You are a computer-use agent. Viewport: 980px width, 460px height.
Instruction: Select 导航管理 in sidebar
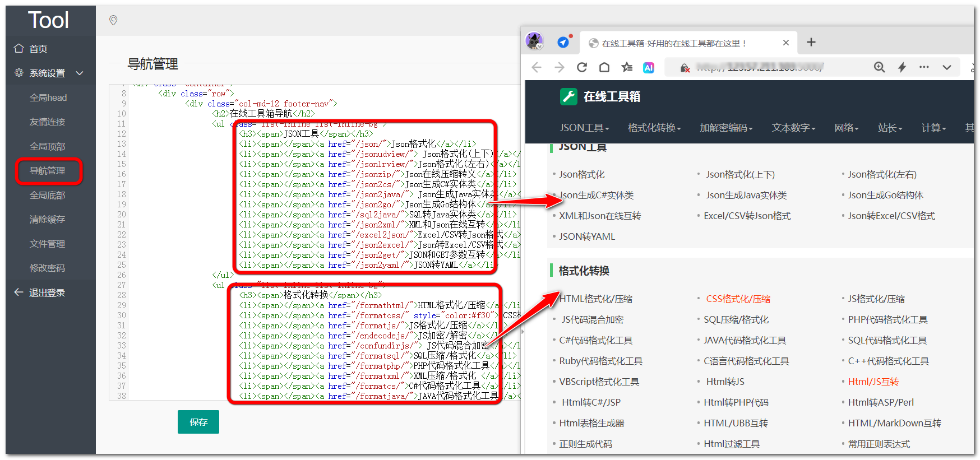47,170
